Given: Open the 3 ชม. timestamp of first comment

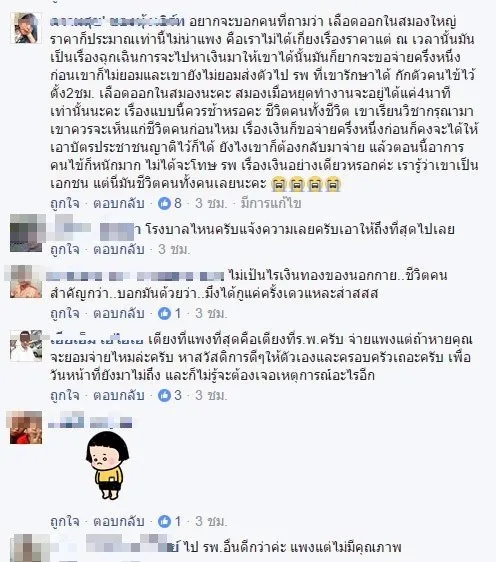Looking at the screenshot, I should coord(211,204).
